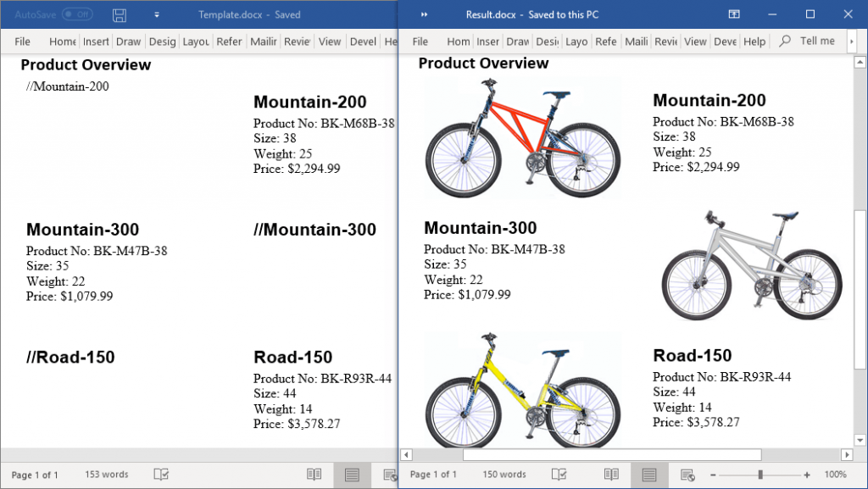The width and height of the screenshot is (868, 489).
Task: Open the File menu in Result.docx
Action: click(419, 41)
